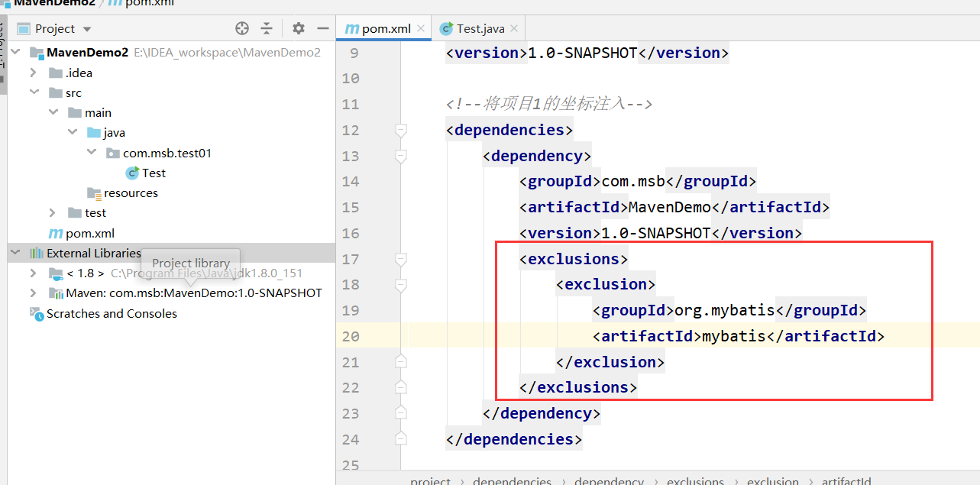Click the exclusion breadcrumb
980x485 pixels.
tap(773, 481)
